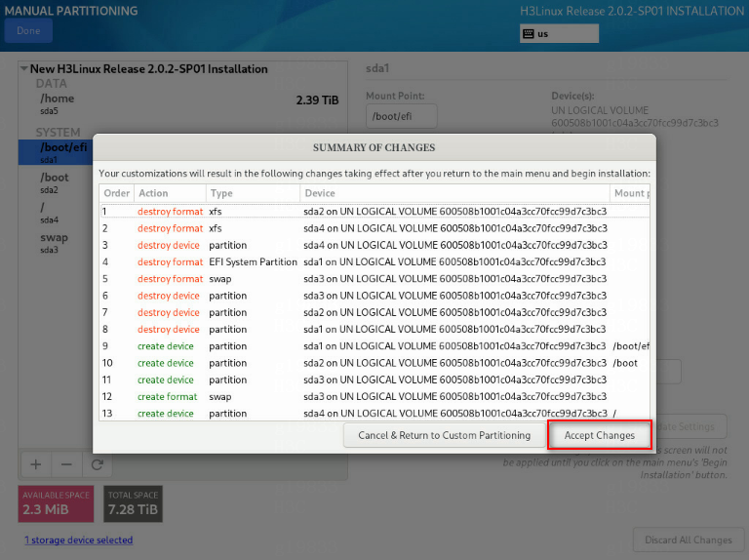The height and width of the screenshot is (560, 749).
Task: Click the DATA section label
Action: click(51, 84)
